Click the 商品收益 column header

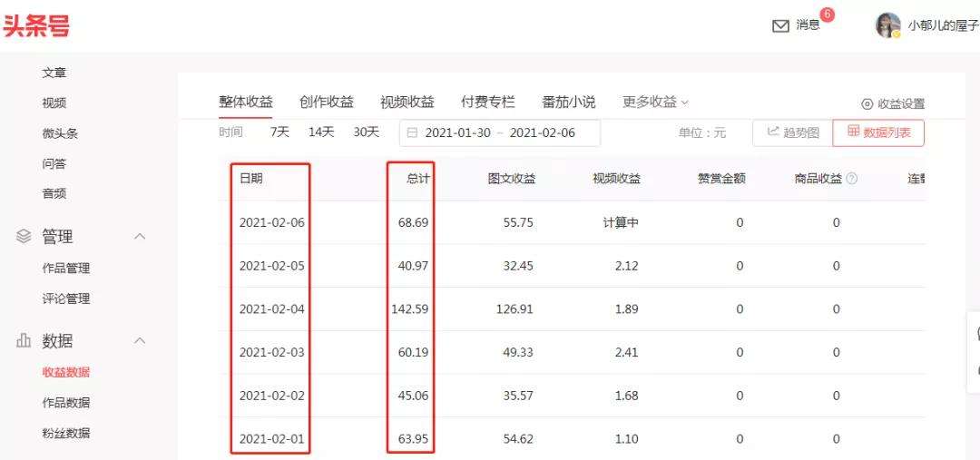coord(818,179)
